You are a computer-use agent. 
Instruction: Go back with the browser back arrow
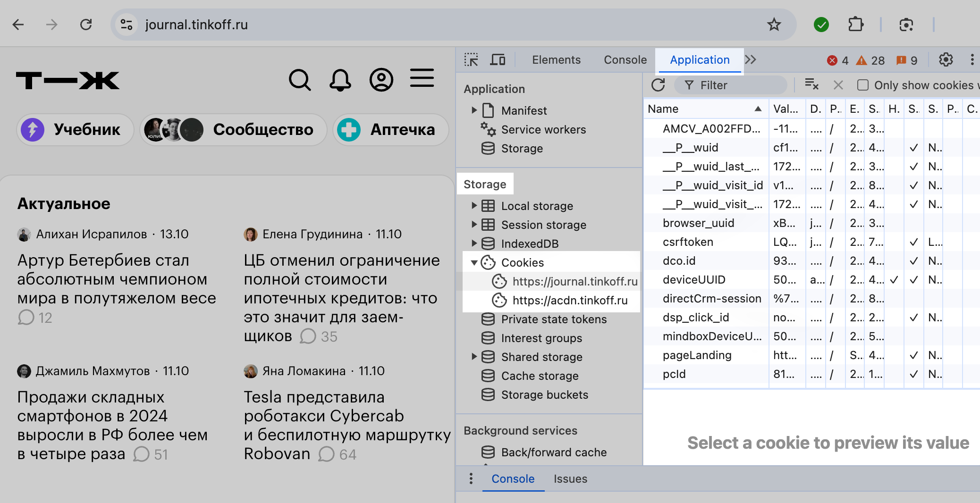pyautogui.click(x=18, y=25)
